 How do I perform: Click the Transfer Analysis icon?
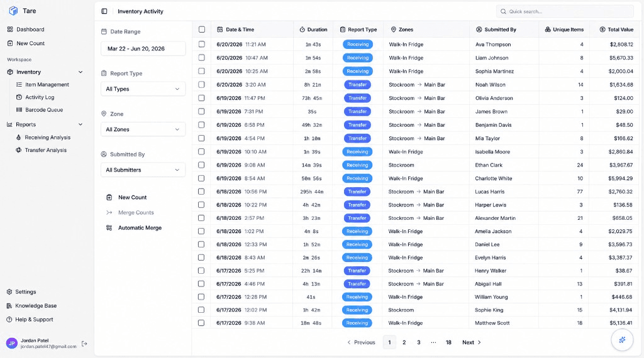tap(18, 150)
